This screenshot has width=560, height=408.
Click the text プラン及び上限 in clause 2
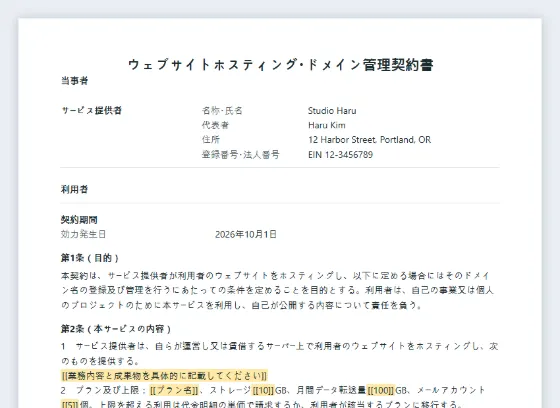click(x=107, y=390)
